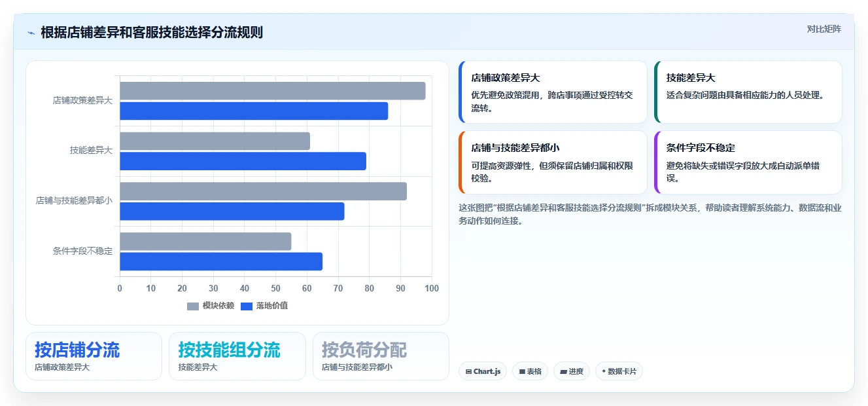Click the chart title 根据店铺差异和客服技能选择分流规则
This screenshot has height=406, width=868.
[x=152, y=32]
